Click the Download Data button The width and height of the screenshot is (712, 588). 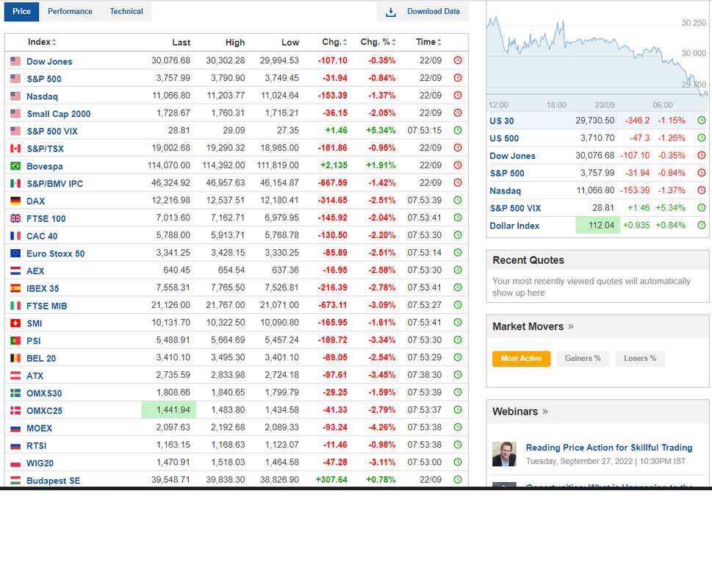422,12
